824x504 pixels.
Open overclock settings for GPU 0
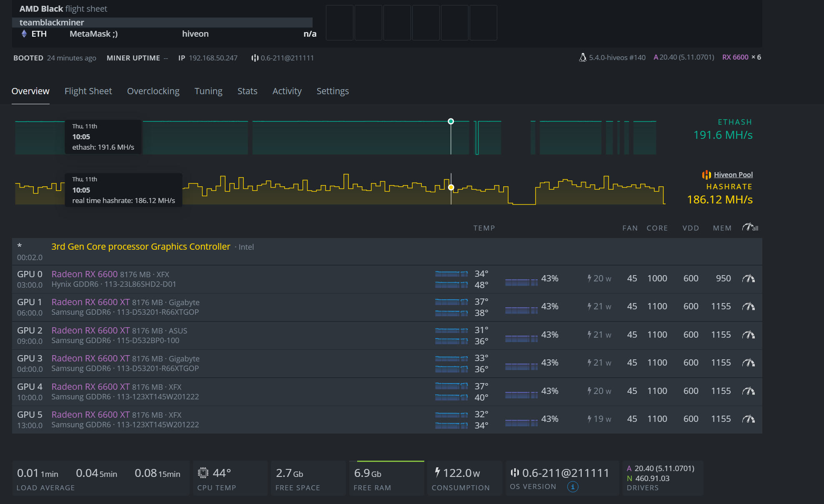(748, 278)
